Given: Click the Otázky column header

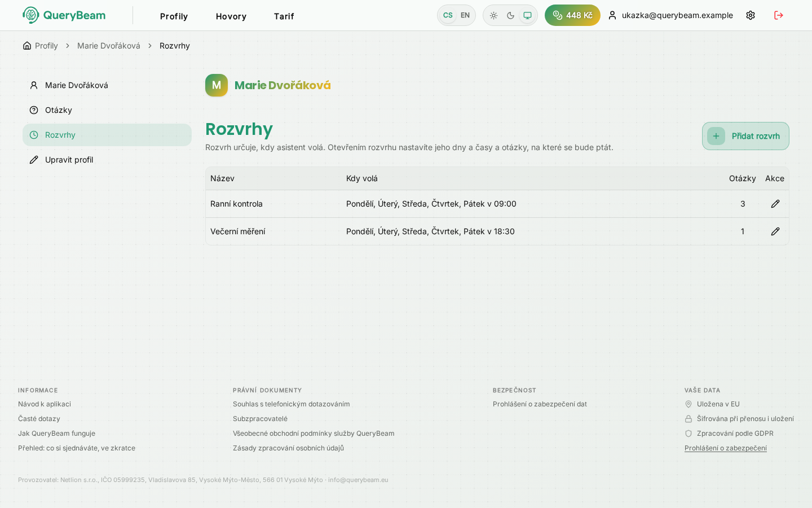Looking at the screenshot, I should (743, 178).
